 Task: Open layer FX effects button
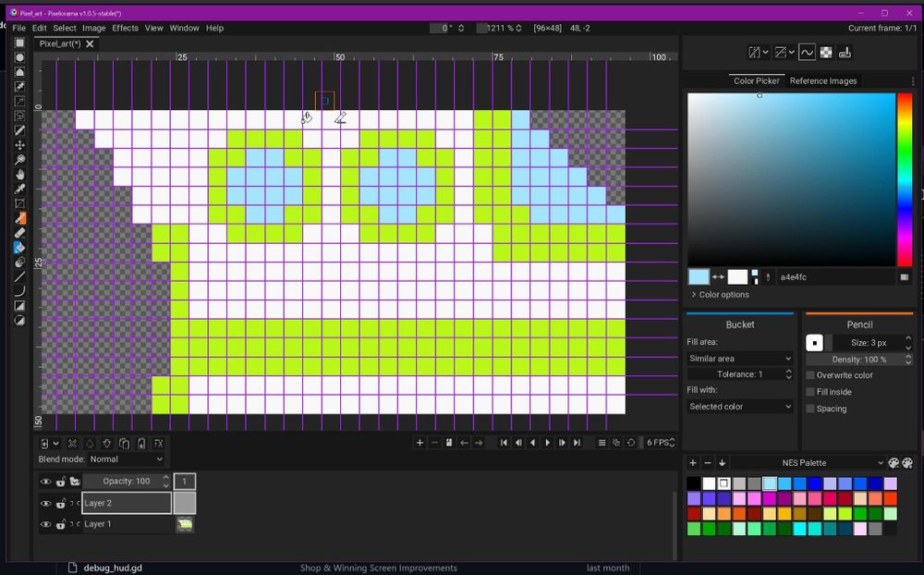(x=159, y=444)
